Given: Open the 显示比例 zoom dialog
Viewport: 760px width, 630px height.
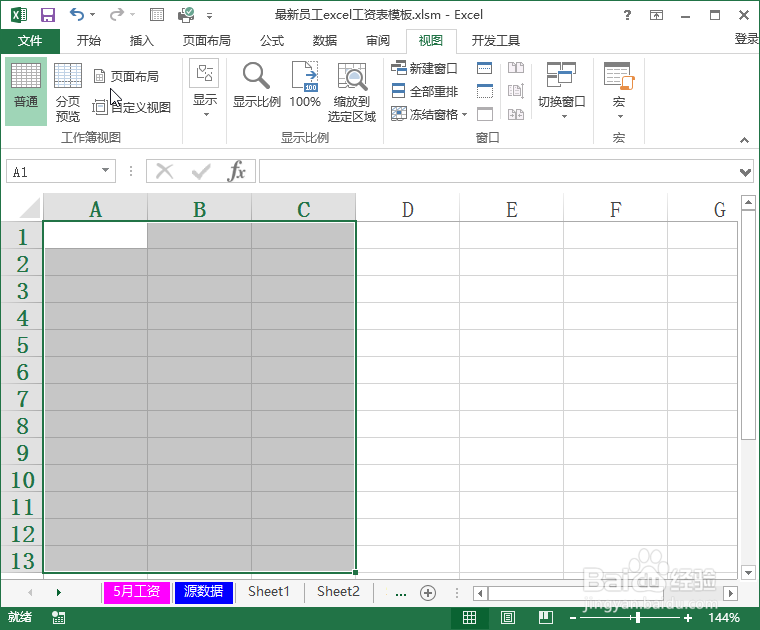Looking at the screenshot, I should click(x=256, y=85).
